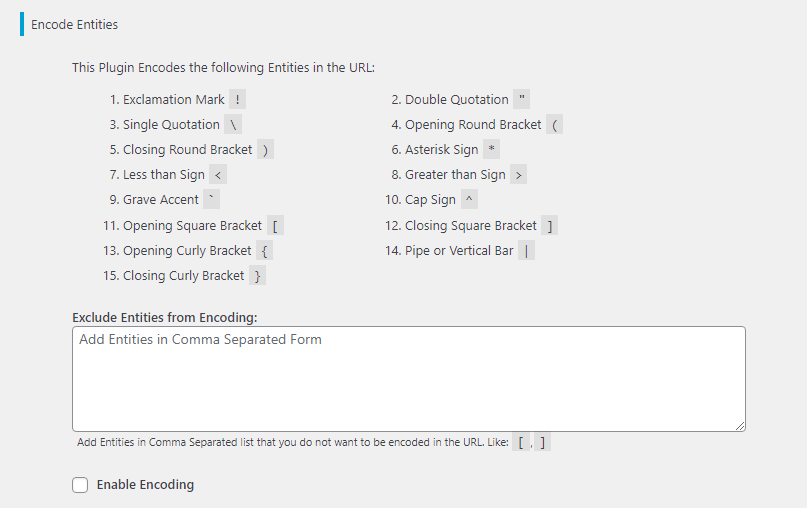The image size is (807, 508).
Task: Click the closing curly bracket badge
Action: tap(257, 275)
